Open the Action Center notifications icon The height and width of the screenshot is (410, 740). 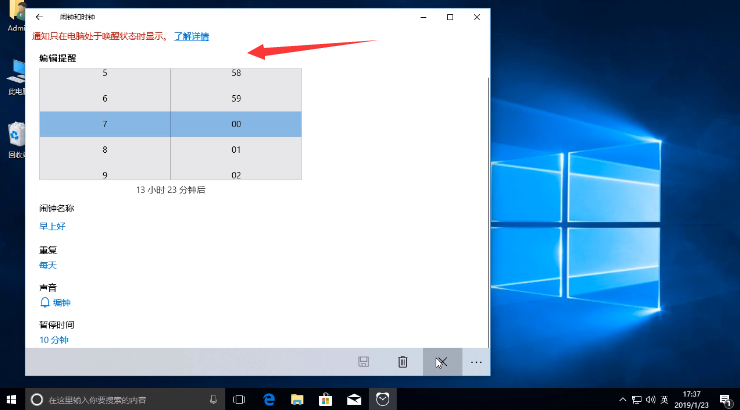tap(726, 400)
